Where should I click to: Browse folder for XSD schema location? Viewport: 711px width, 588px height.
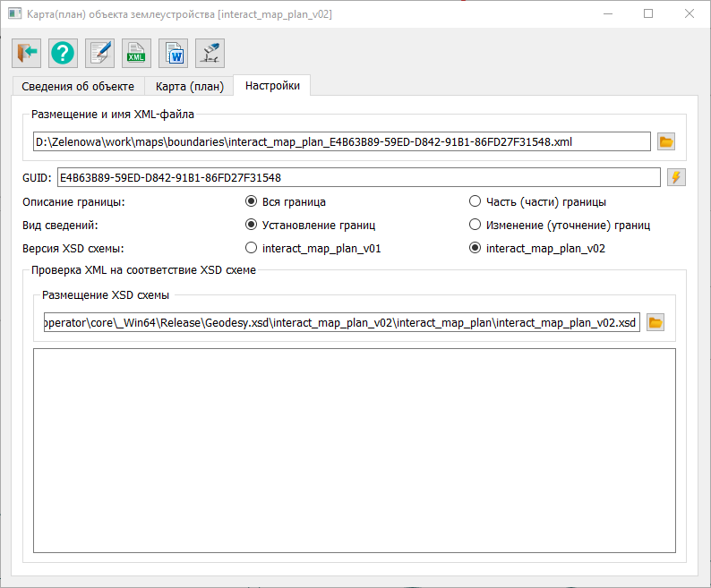tap(655, 322)
